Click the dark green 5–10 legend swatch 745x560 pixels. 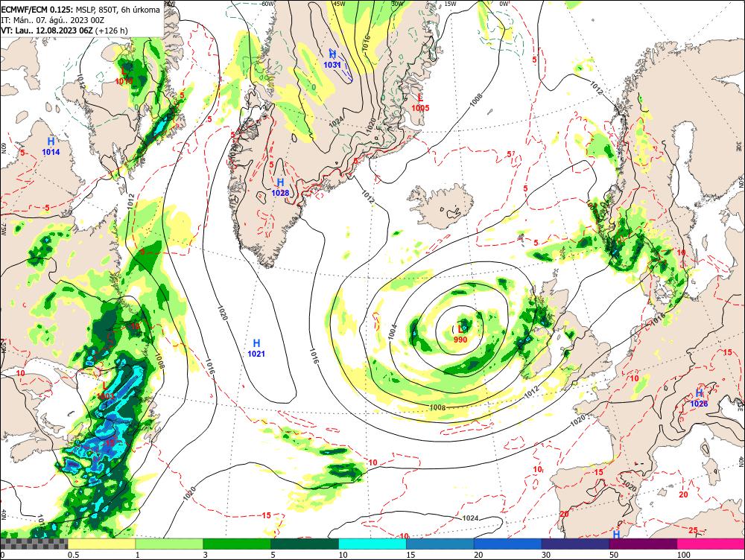(x=305, y=544)
